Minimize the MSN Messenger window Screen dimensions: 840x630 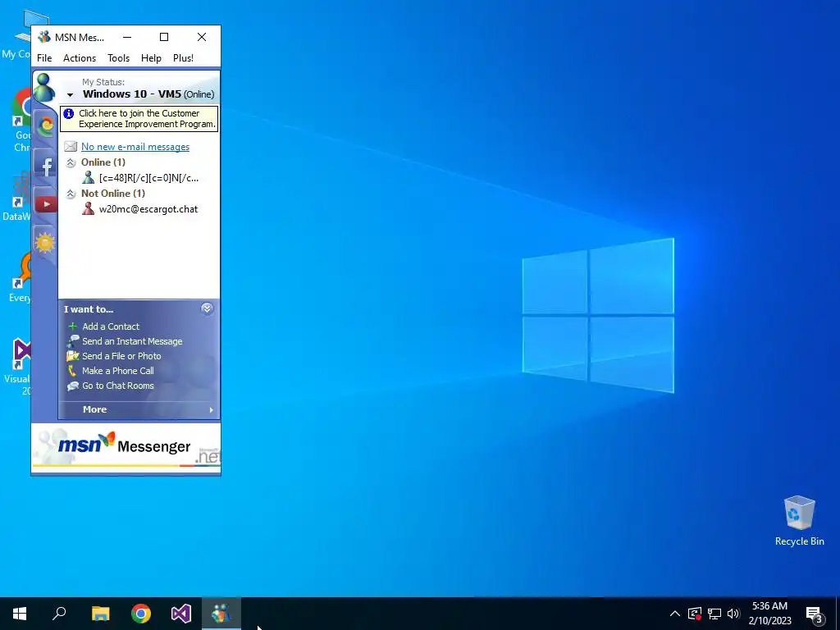pyautogui.click(x=127, y=37)
